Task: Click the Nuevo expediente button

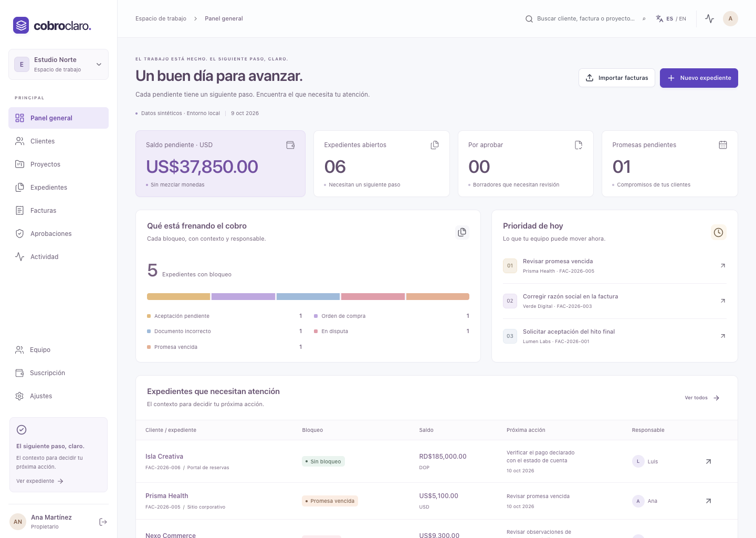Action: coord(699,78)
